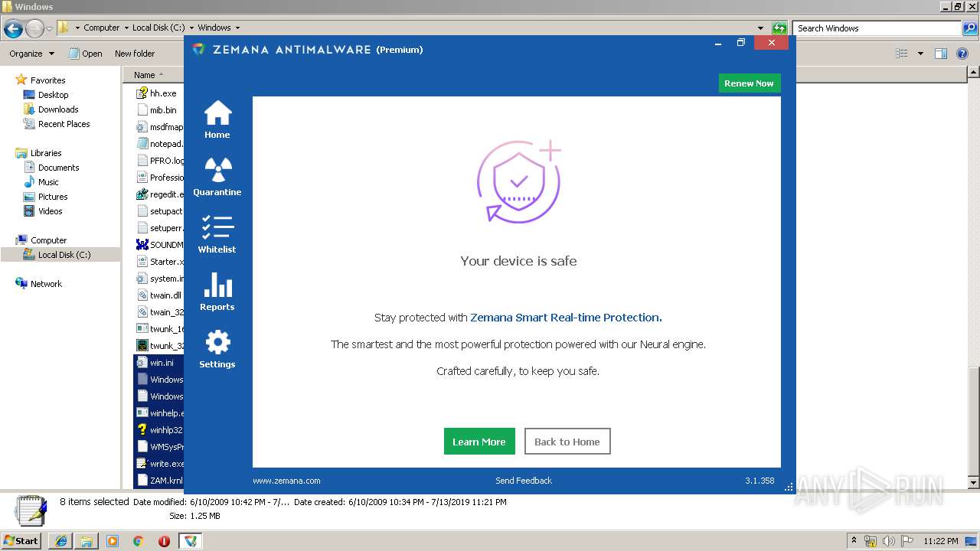The height and width of the screenshot is (551, 980).
Task: Open the Whitelist section
Action: point(217,234)
